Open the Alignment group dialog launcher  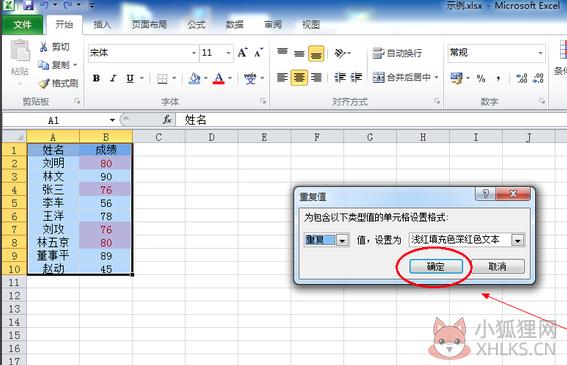point(437,101)
